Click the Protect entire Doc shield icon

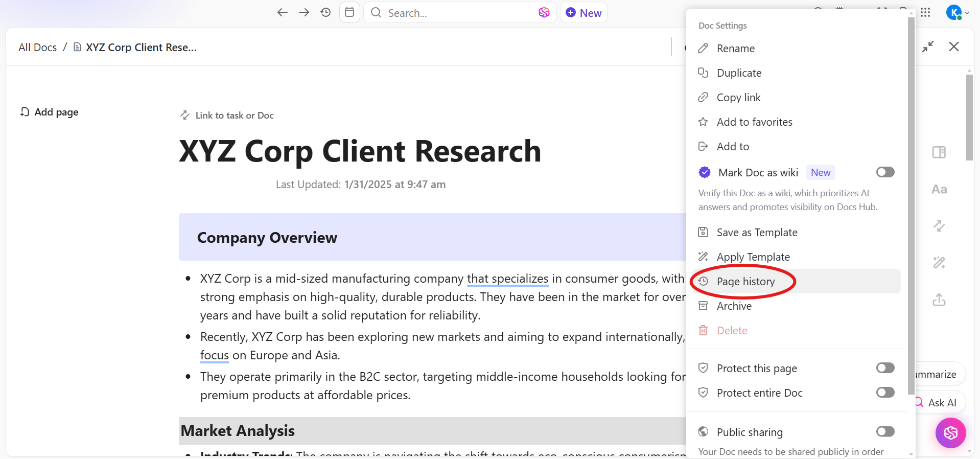(x=703, y=393)
